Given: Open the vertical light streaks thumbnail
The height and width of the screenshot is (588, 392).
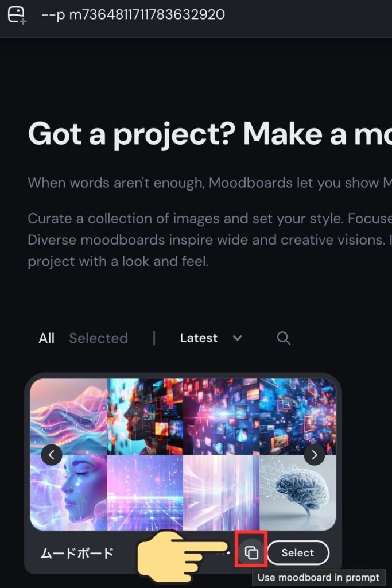Looking at the screenshot, I should [x=222, y=493].
